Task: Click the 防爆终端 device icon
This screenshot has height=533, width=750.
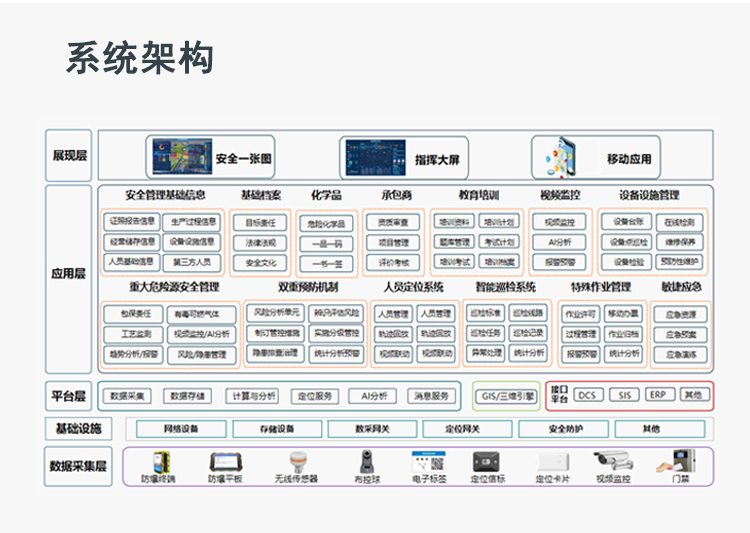Action: click(x=161, y=462)
